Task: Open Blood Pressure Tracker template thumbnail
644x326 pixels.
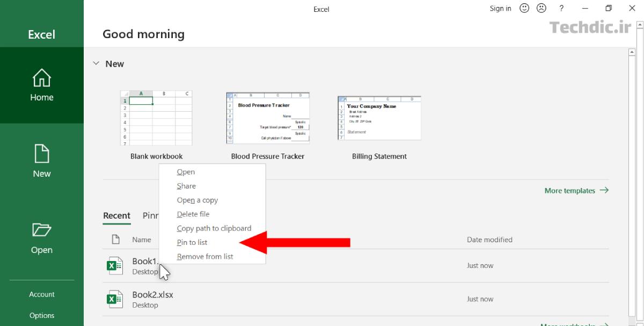Action: (x=268, y=118)
